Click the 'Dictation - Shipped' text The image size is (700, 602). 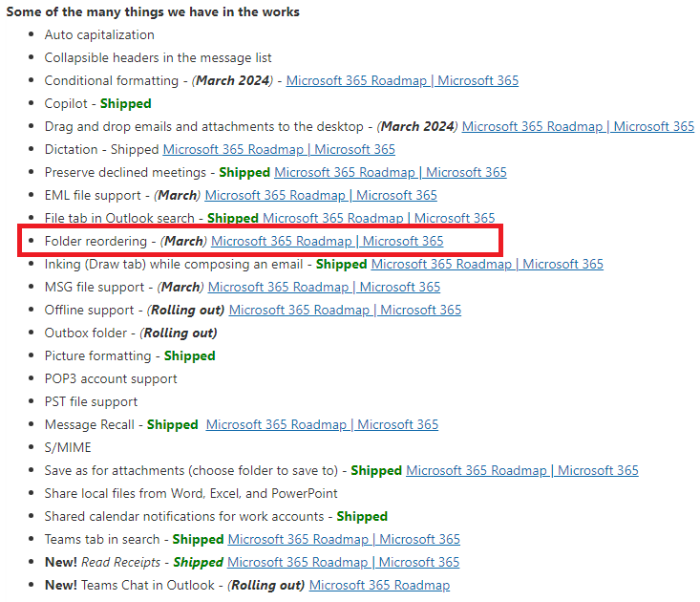pos(102,149)
